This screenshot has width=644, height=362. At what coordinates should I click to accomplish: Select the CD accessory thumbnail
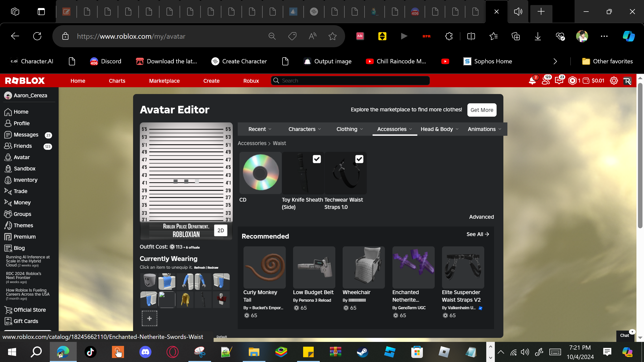coord(260,173)
